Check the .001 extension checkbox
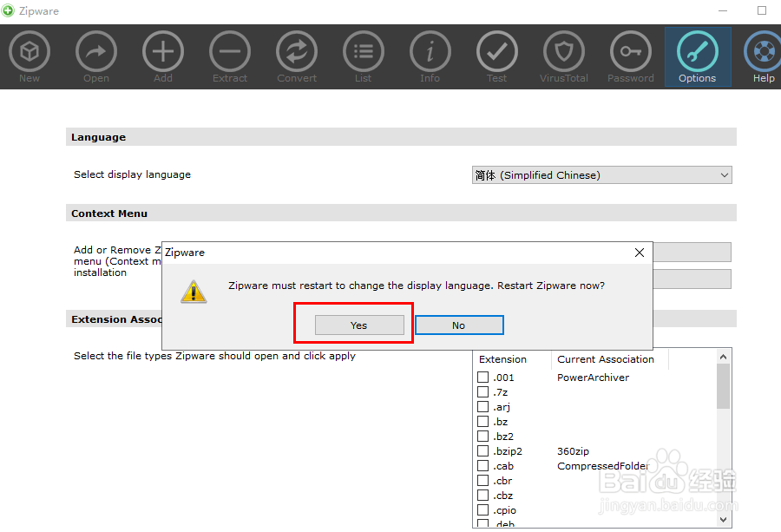781x532 pixels. pyautogui.click(x=482, y=377)
